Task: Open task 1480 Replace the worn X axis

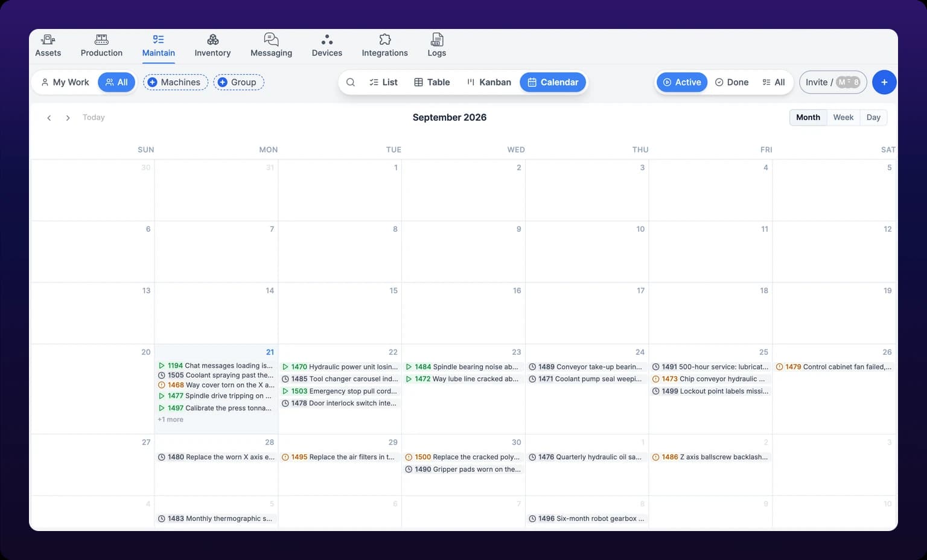Action: pos(216,457)
